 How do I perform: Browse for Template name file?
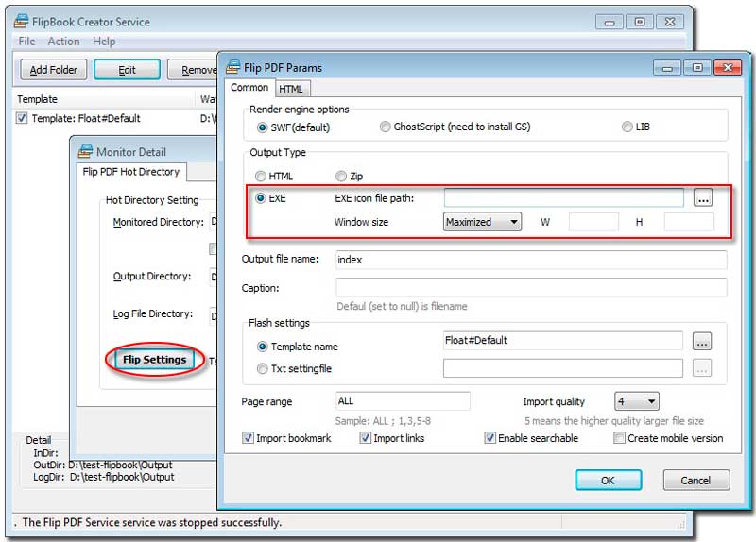[x=702, y=341]
